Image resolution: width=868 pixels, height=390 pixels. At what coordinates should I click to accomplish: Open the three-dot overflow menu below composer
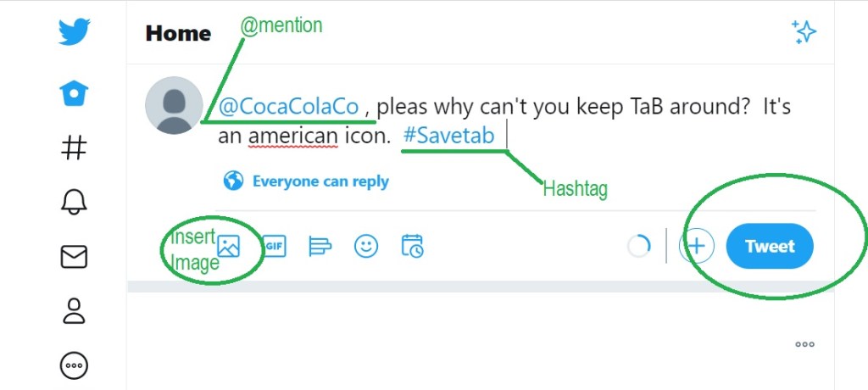804,344
